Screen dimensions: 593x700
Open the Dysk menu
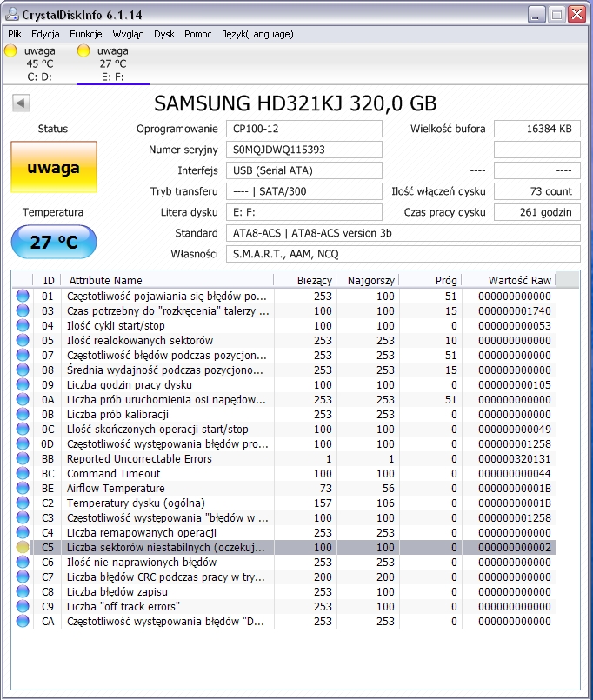164,34
